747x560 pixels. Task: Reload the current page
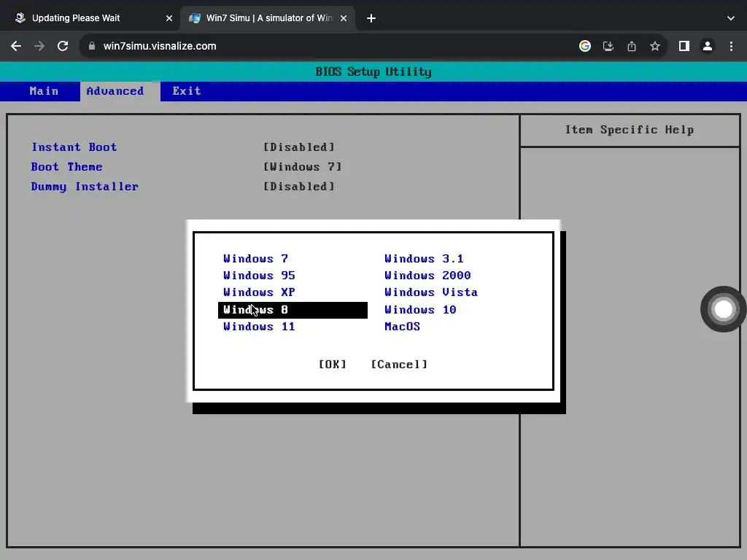63,46
